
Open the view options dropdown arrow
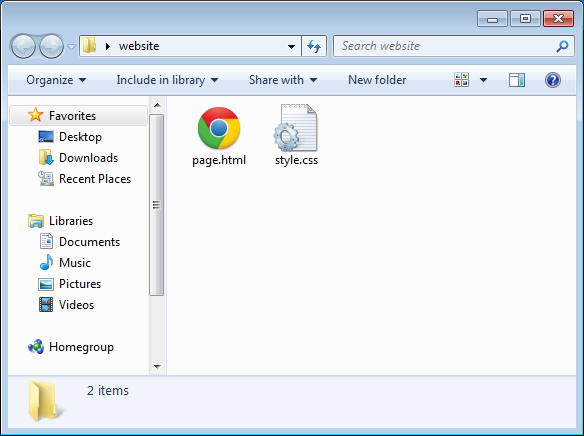click(x=483, y=80)
